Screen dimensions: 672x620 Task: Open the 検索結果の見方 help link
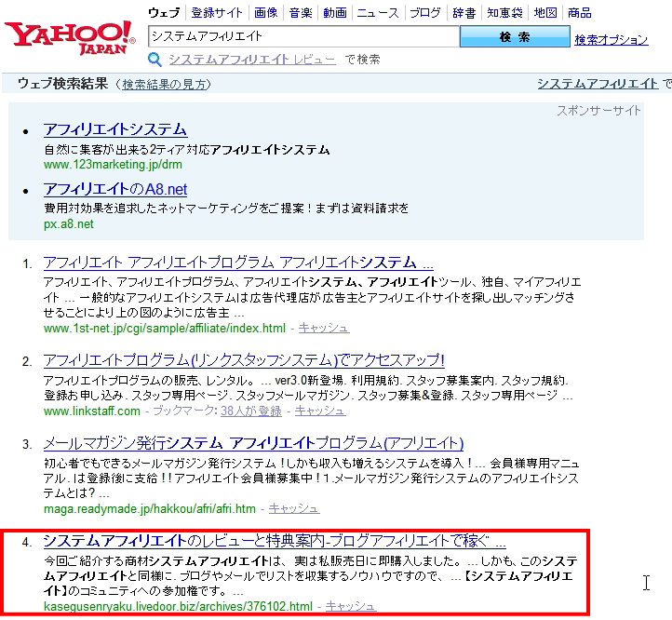(x=164, y=85)
